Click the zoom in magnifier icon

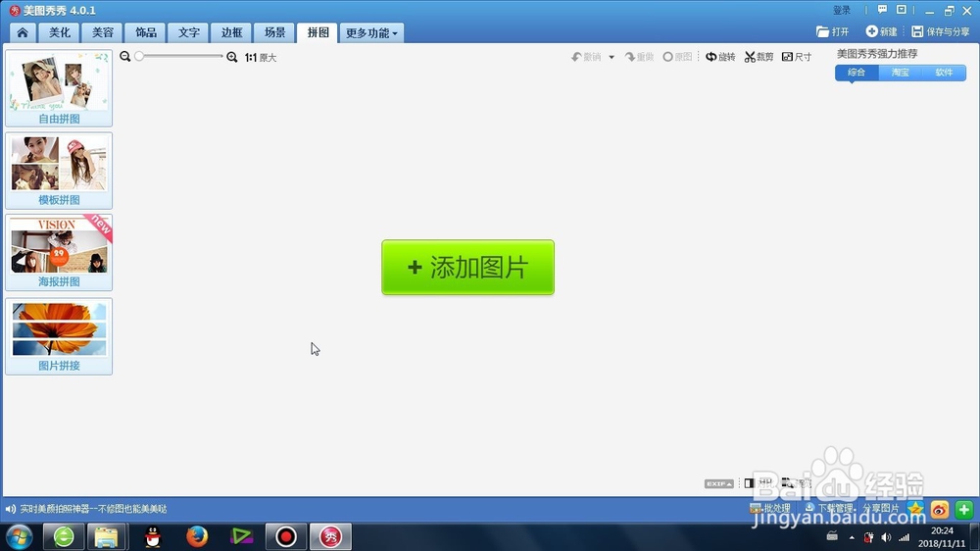(x=232, y=57)
